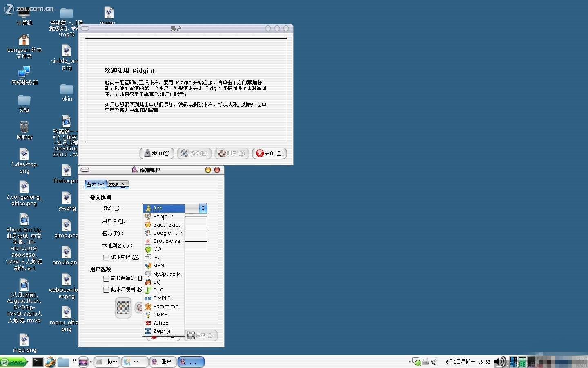Select the 2.yongzhong_office.png file icon
The height and width of the screenshot is (368, 588).
click(x=24, y=193)
